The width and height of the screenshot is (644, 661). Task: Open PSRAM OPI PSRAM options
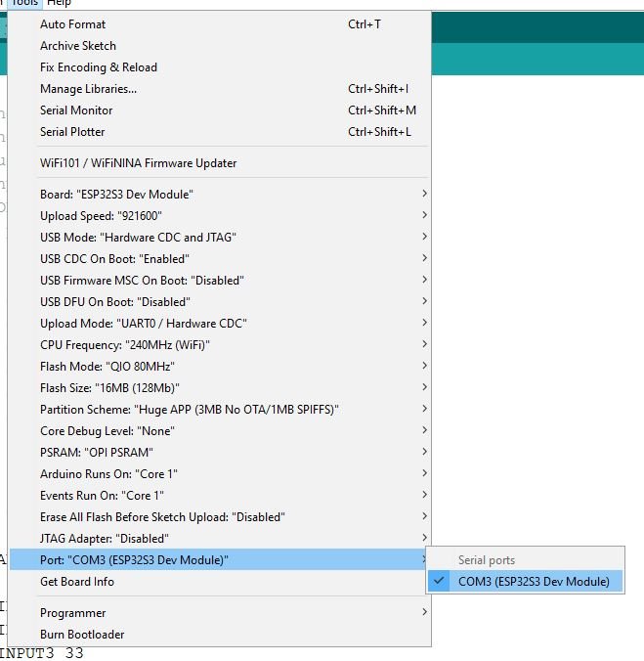tap(97, 453)
